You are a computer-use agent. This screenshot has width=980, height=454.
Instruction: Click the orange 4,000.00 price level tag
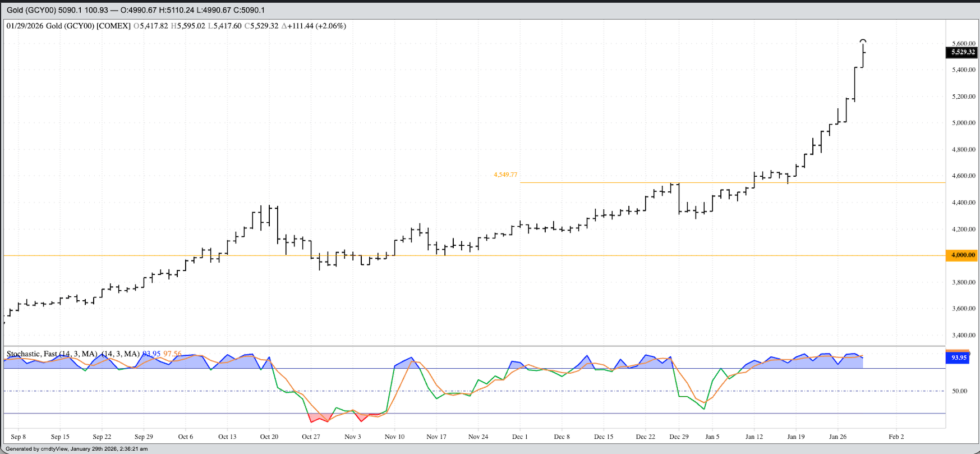click(961, 255)
